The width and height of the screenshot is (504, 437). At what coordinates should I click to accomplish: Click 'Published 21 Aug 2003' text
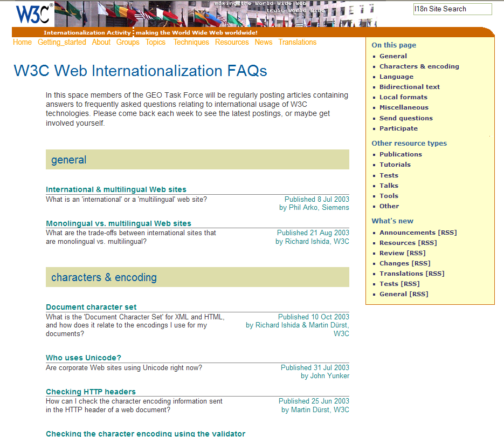pyautogui.click(x=313, y=233)
